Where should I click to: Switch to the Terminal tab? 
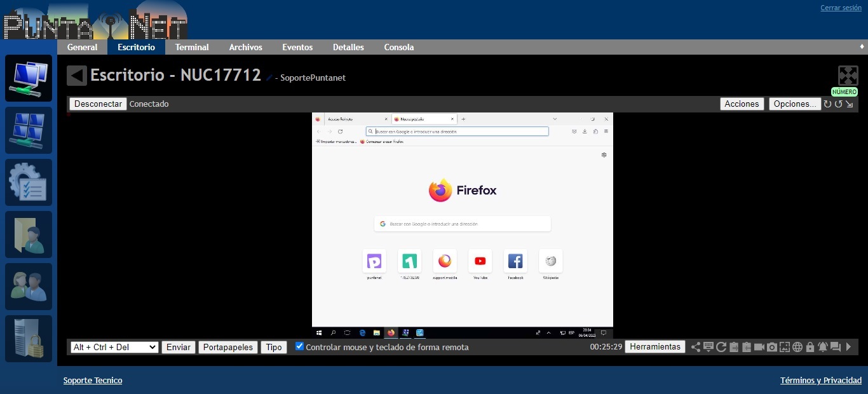[x=192, y=47]
